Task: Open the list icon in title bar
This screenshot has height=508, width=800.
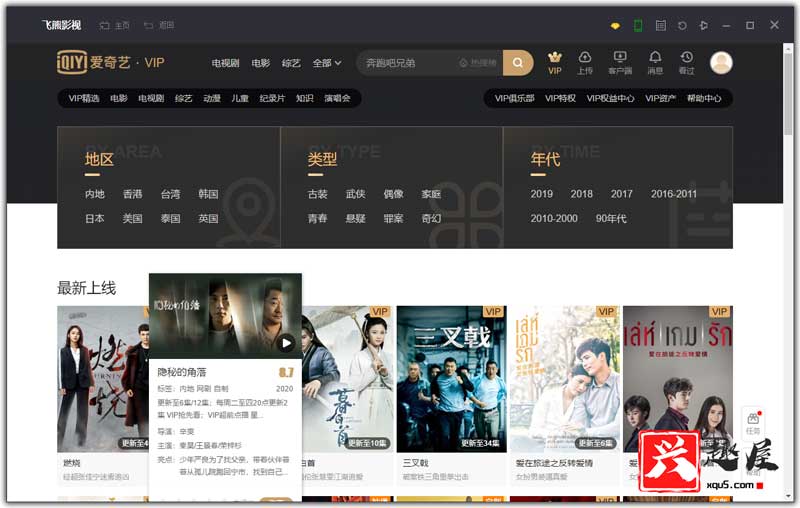Action: click(661, 26)
